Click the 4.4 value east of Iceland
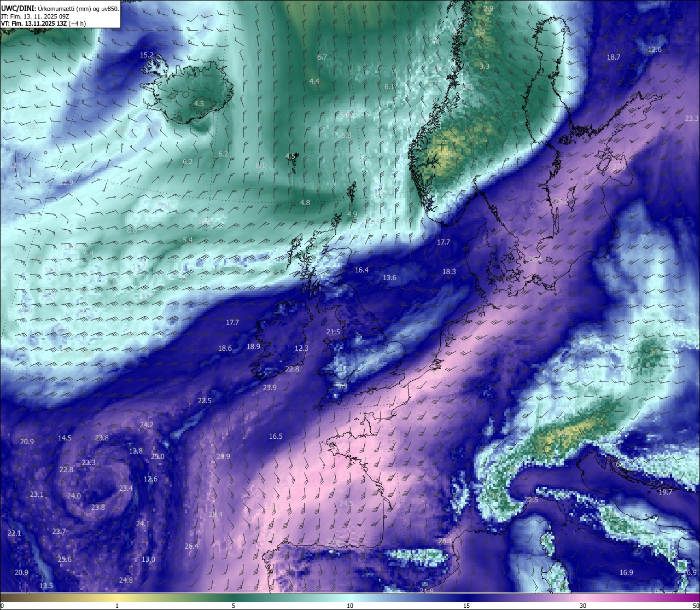 point(314,82)
